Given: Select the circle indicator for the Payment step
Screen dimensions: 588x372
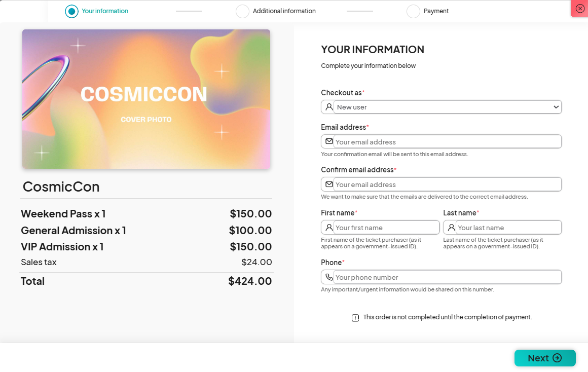Looking at the screenshot, I should coord(413,11).
